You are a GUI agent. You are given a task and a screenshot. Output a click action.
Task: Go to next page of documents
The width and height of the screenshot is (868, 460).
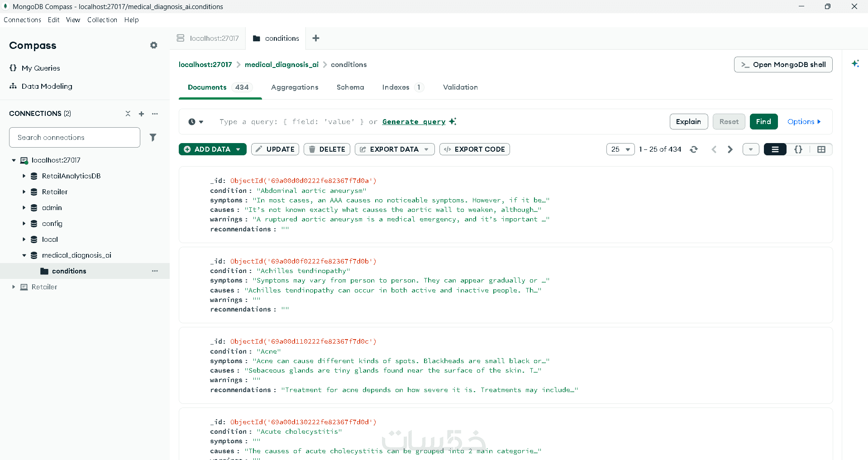click(730, 149)
